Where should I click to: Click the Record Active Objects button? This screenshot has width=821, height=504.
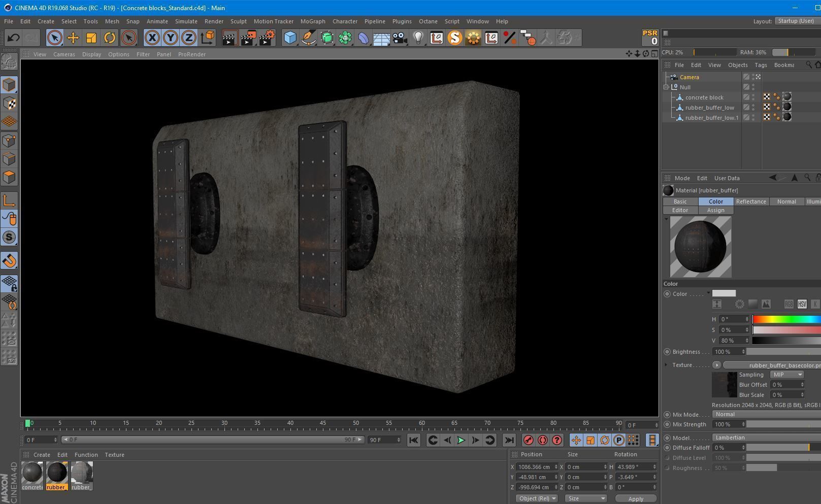click(528, 440)
